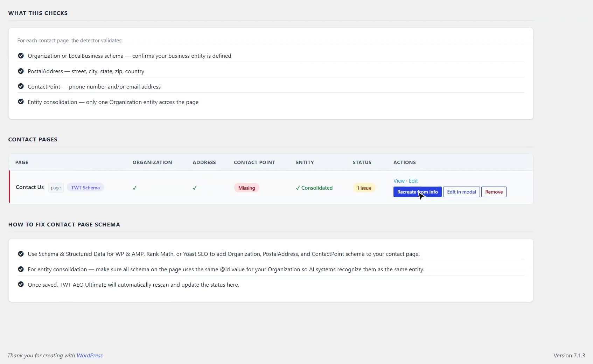
Task: Click the Missing contact point badge
Action: (x=246, y=188)
